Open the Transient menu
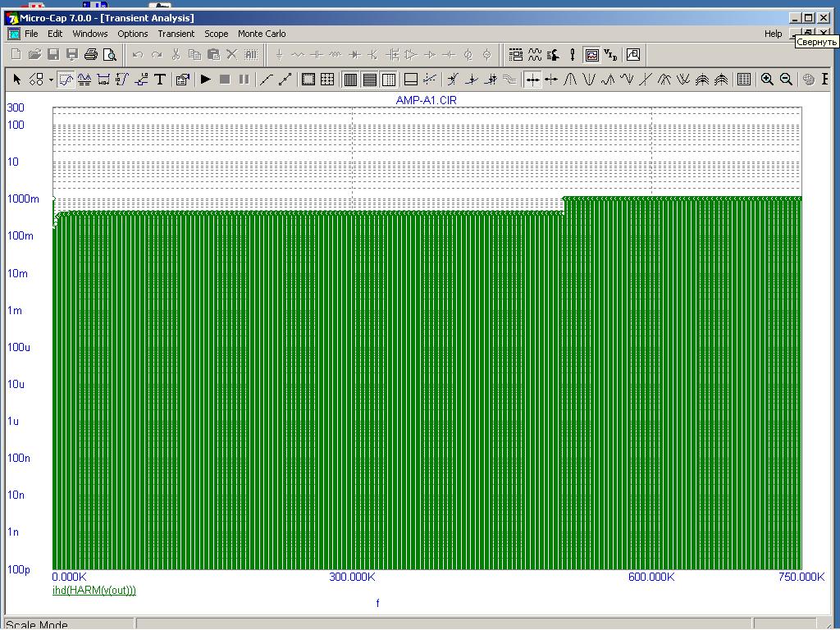 tap(176, 33)
